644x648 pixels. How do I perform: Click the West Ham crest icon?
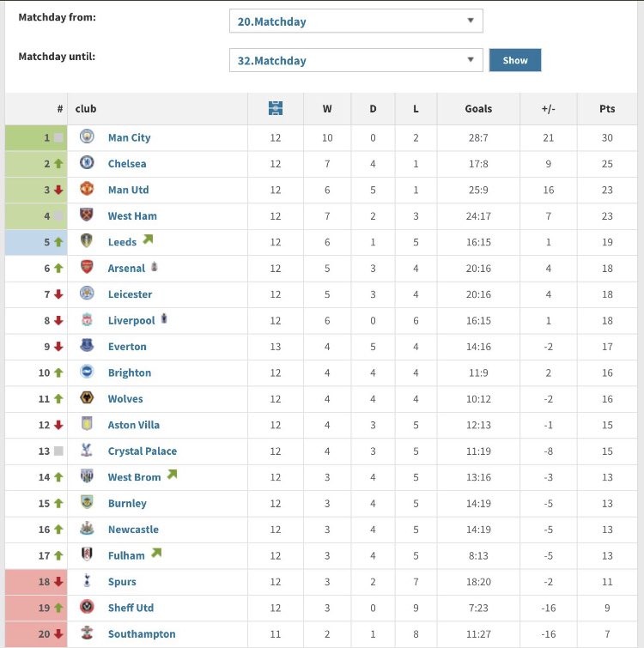pos(87,215)
